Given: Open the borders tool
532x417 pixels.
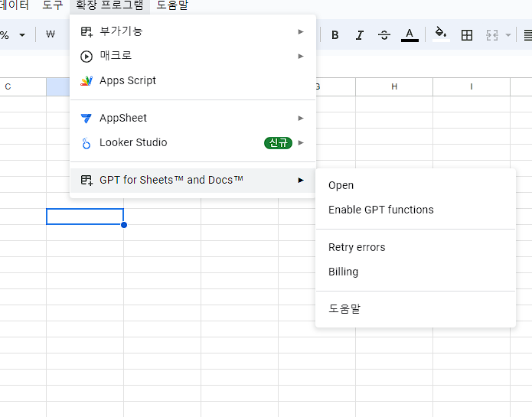Looking at the screenshot, I should point(467,35).
